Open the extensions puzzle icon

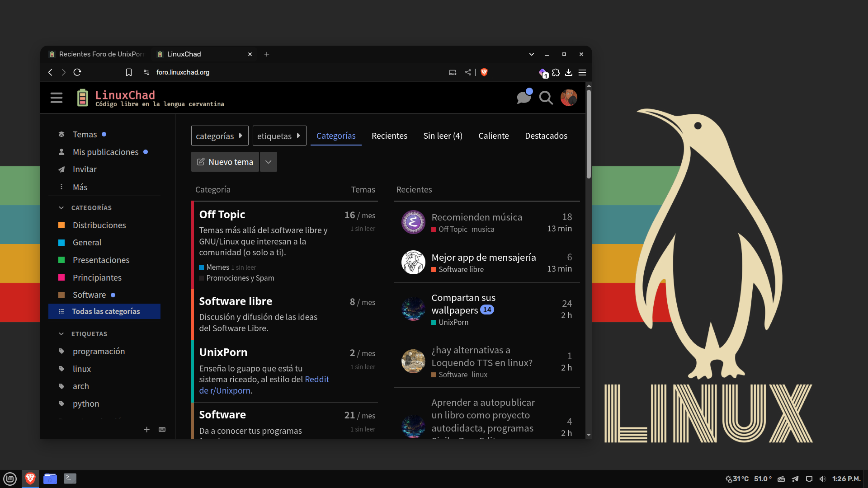[x=556, y=72]
